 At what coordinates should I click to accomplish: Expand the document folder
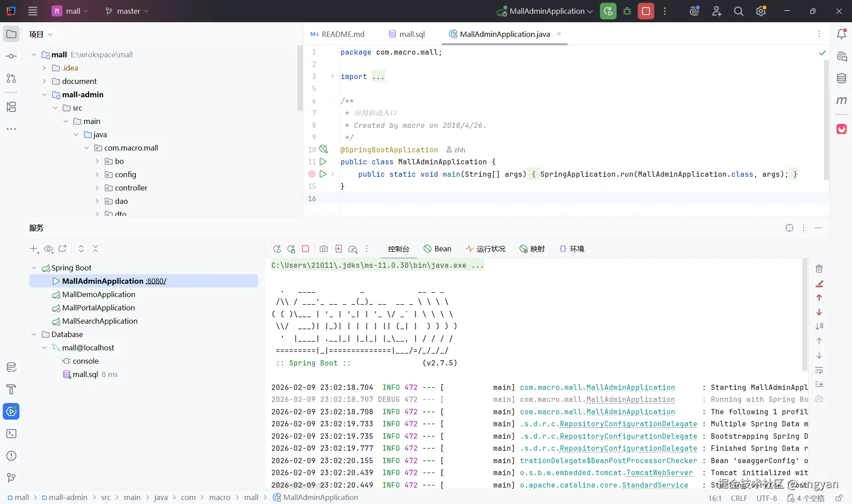pyautogui.click(x=44, y=81)
